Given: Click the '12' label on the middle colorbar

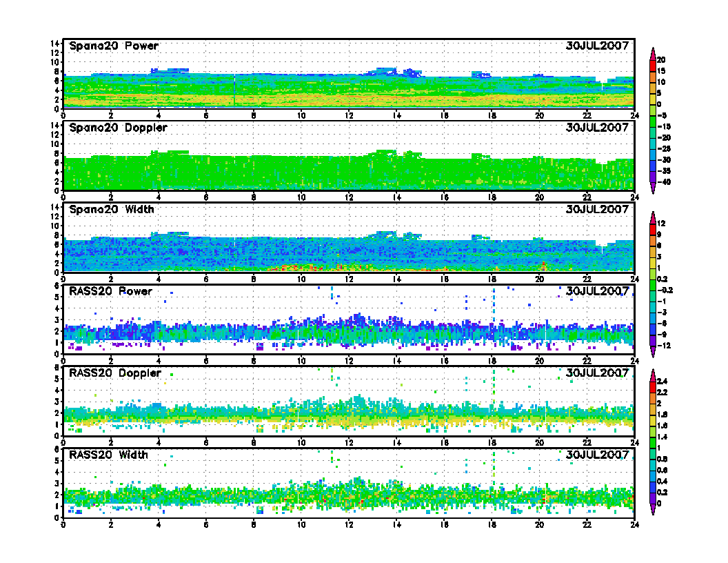Looking at the screenshot, I should tap(661, 224).
